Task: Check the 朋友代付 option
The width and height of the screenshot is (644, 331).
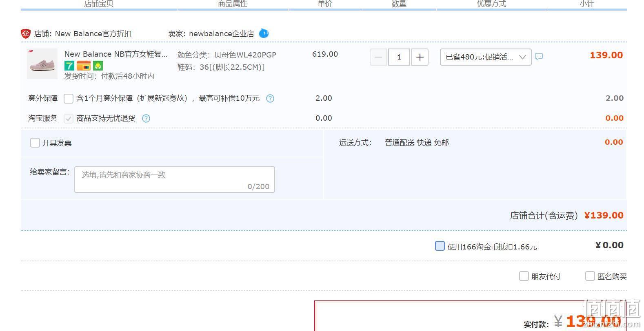Action: pos(524,276)
